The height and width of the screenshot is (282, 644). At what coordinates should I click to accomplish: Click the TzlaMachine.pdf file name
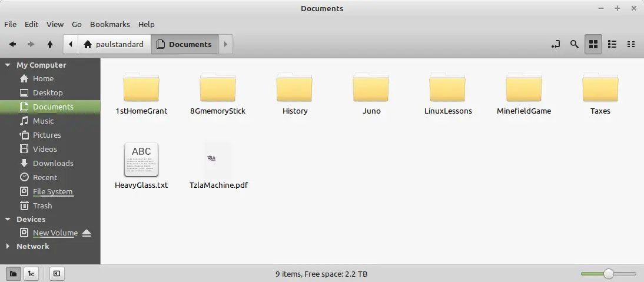(x=218, y=185)
